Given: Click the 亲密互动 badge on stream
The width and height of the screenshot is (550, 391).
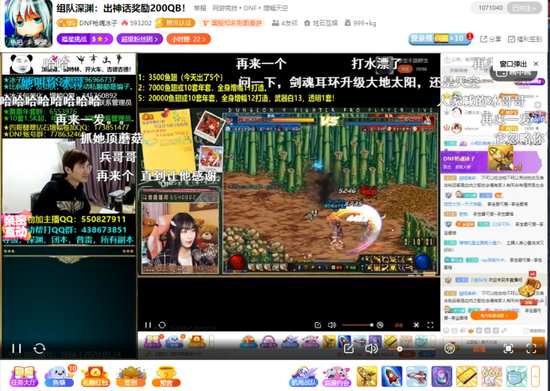Looking at the screenshot, I should click(x=15, y=226).
